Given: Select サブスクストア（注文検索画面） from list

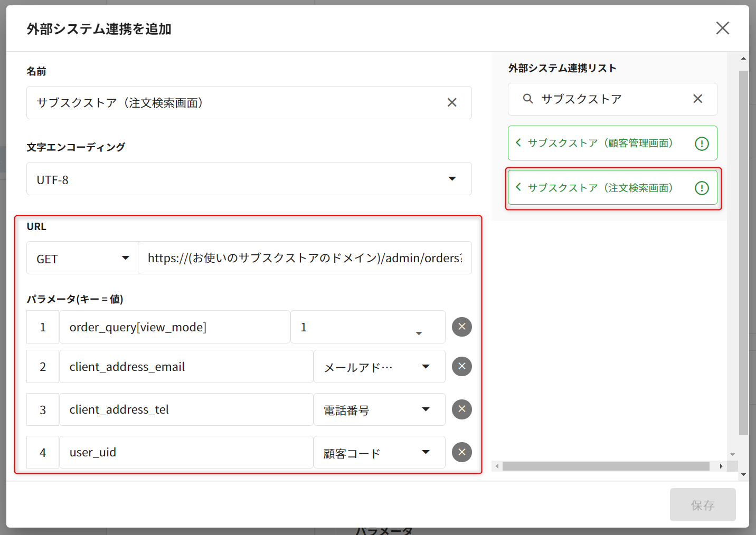Looking at the screenshot, I should click(x=600, y=188).
